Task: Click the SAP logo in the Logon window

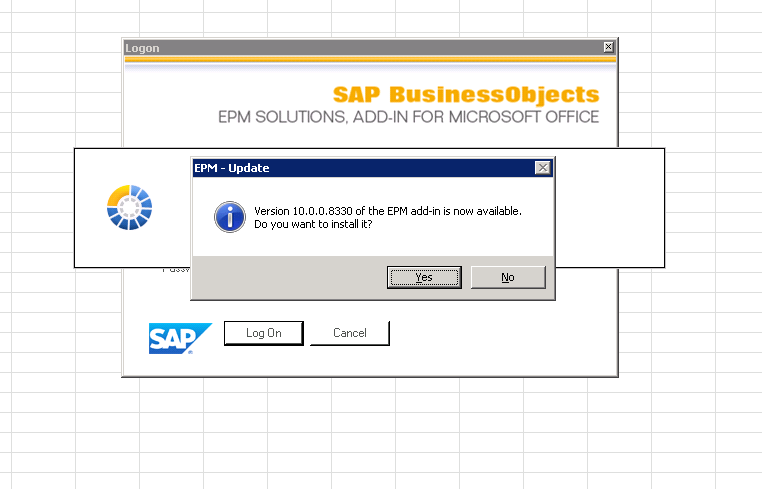Action: click(x=180, y=338)
